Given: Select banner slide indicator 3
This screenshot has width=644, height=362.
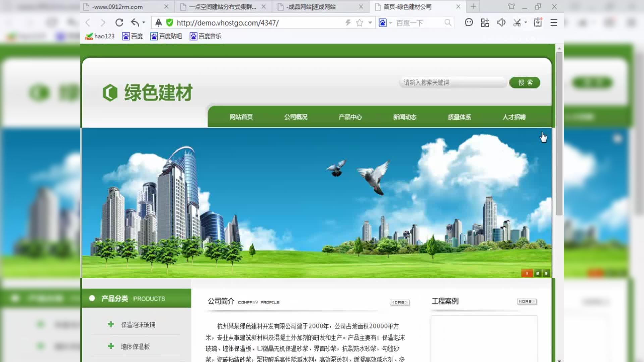Looking at the screenshot, I should coord(546,273).
